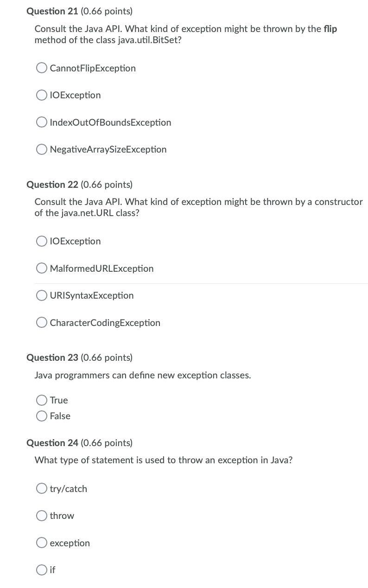Select IOException for Question 21
The width and height of the screenshot is (368, 588).
(x=41, y=95)
